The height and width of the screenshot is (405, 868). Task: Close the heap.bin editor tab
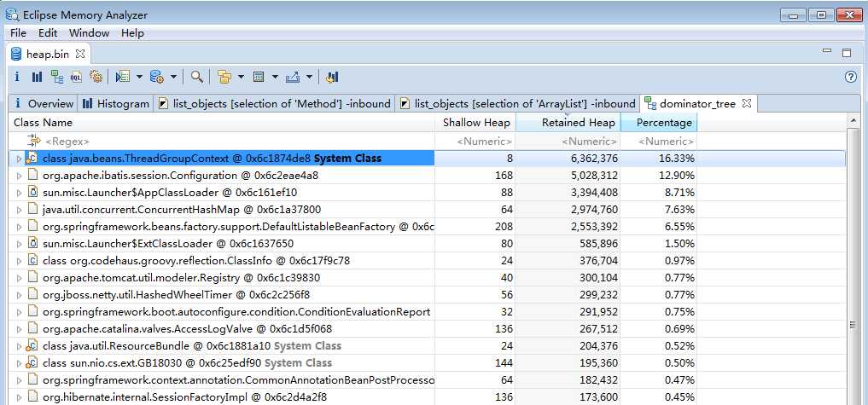point(79,55)
